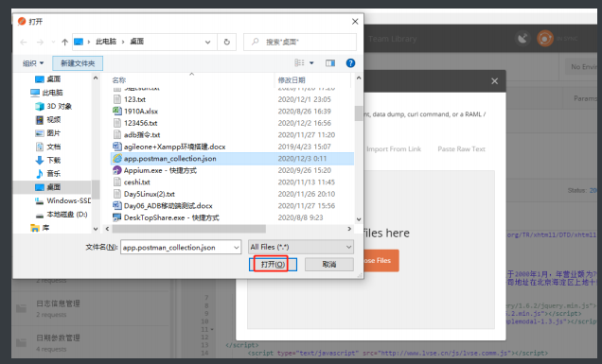Click 桌面 in address breadcrumb
Viewport: 602px width, 364px height.
(x=136, y=42)
